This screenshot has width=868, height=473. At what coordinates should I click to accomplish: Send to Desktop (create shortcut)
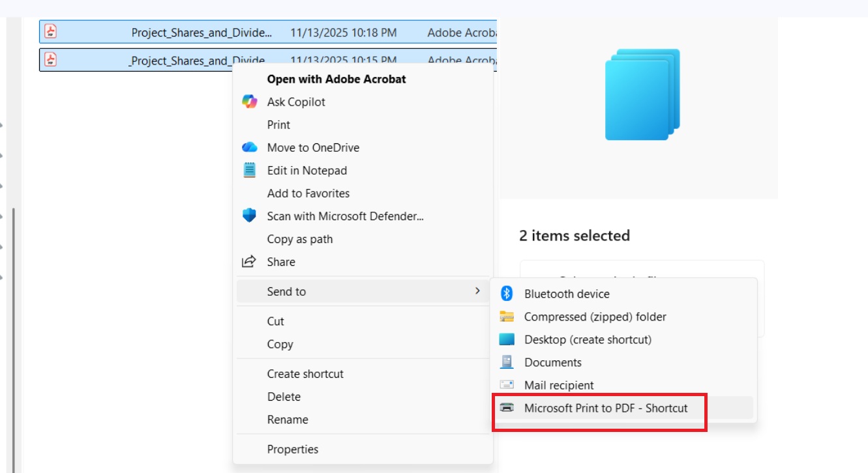588,339
